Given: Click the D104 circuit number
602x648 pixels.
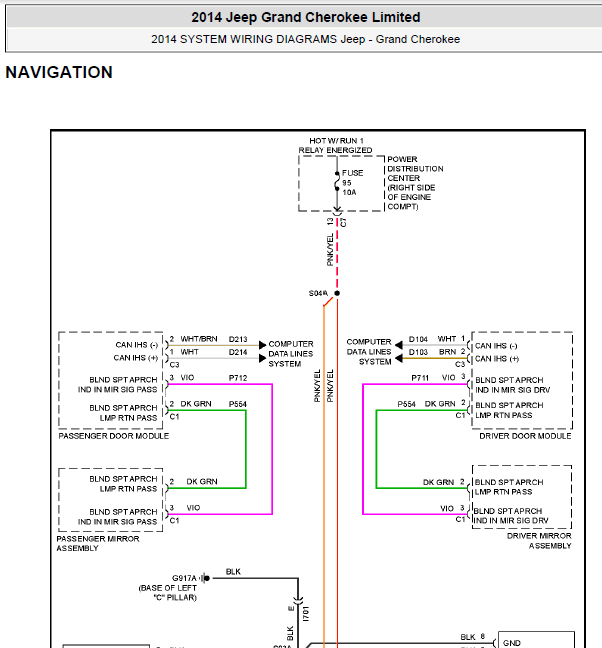Looking at the screenshot, I should click(x=418, y=339).
